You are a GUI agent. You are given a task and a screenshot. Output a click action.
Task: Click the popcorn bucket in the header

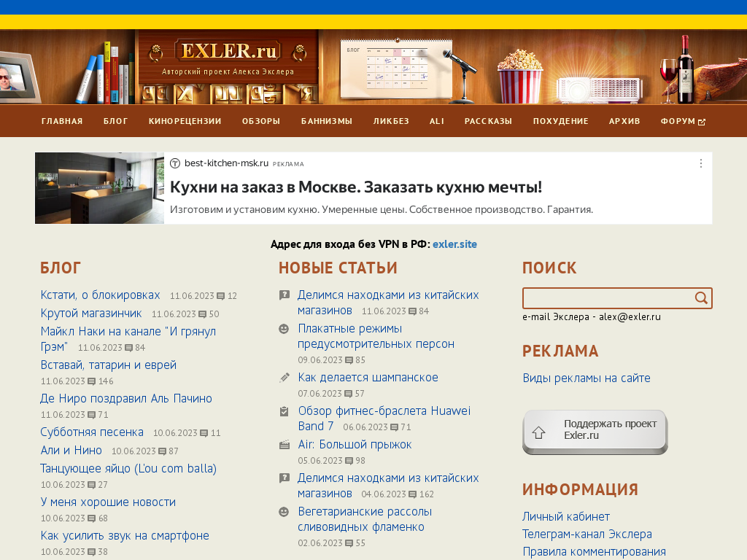519,76
